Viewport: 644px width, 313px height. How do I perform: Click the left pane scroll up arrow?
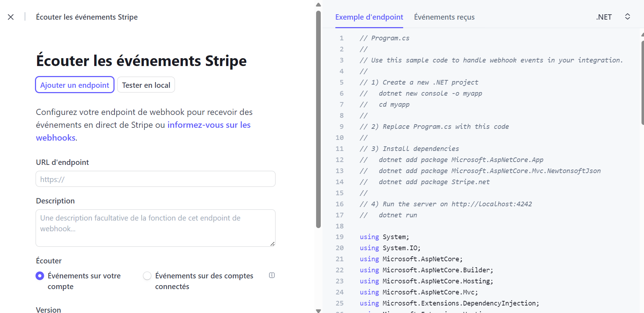pyautogui.click(x=318, y=5)
